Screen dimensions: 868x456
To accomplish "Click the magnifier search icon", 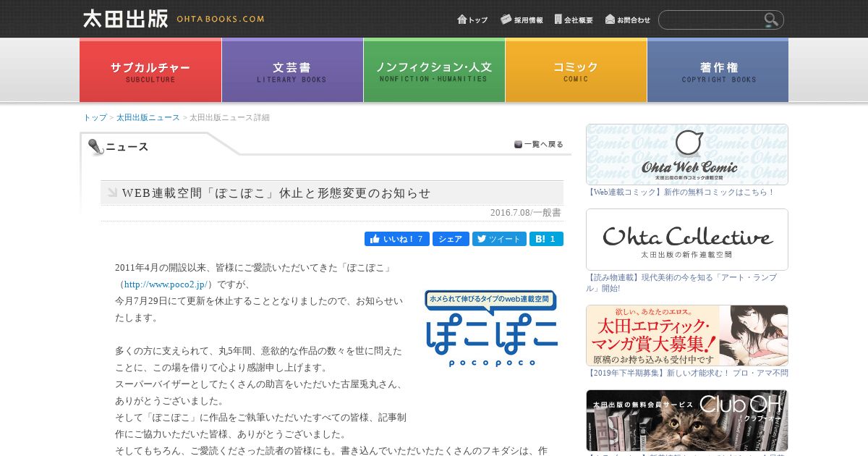I will 772,20.
